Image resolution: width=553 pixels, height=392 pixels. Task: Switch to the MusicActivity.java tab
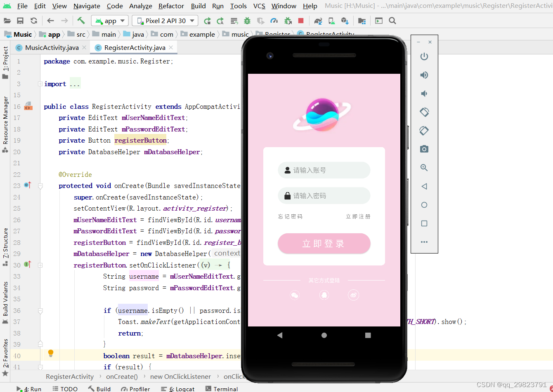click(x=52, y=47)
